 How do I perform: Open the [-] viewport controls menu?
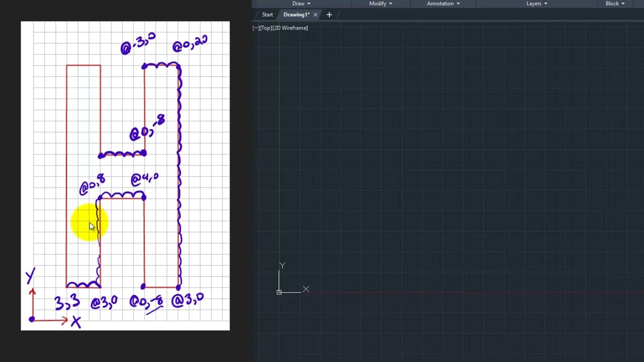(x=256, y=28)
